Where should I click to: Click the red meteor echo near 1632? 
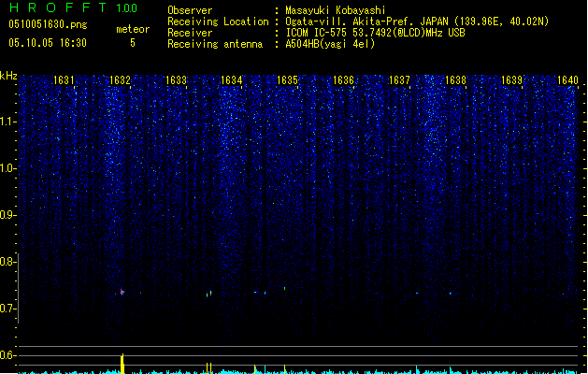coord(122,292)
